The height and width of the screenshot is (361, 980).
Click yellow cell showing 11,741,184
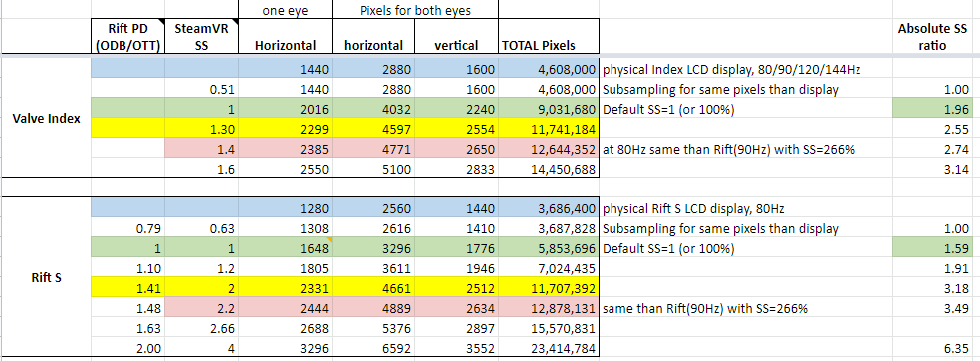pos(549,130)
